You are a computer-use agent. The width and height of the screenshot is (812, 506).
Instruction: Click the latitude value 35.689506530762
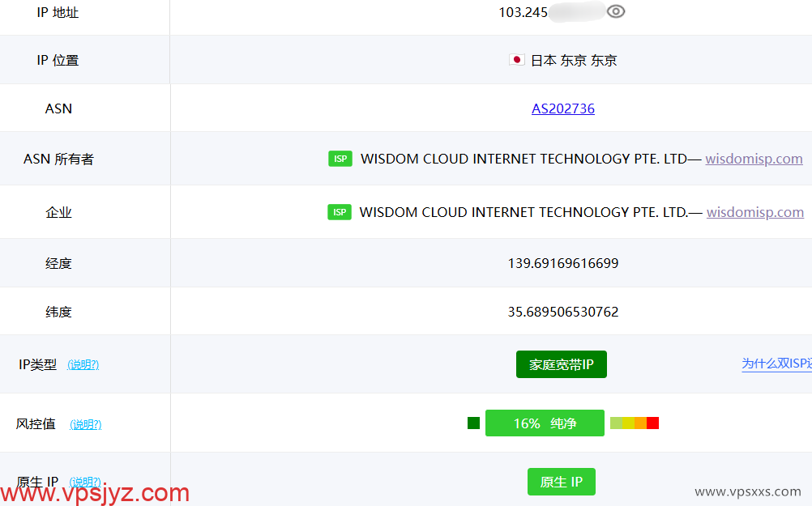point(563,312)
